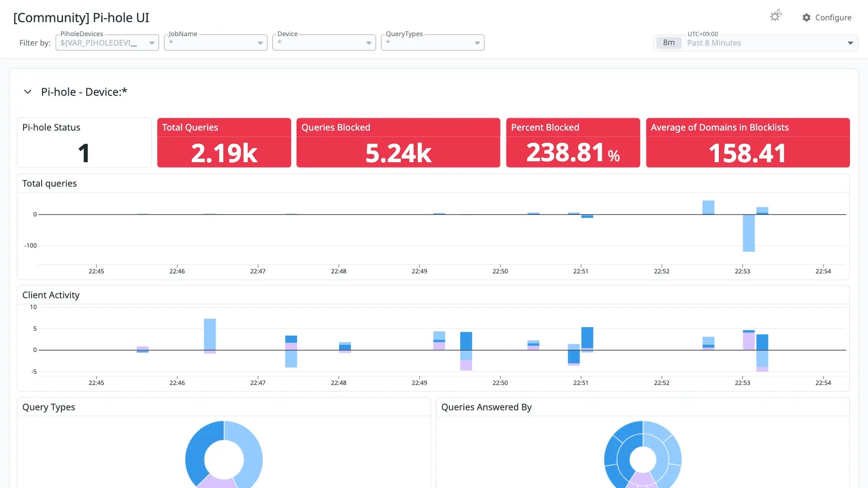Click the Queries Answered By panel title
Screen dimensions: 868x488
pyautogui.click(x=486, y=407)
